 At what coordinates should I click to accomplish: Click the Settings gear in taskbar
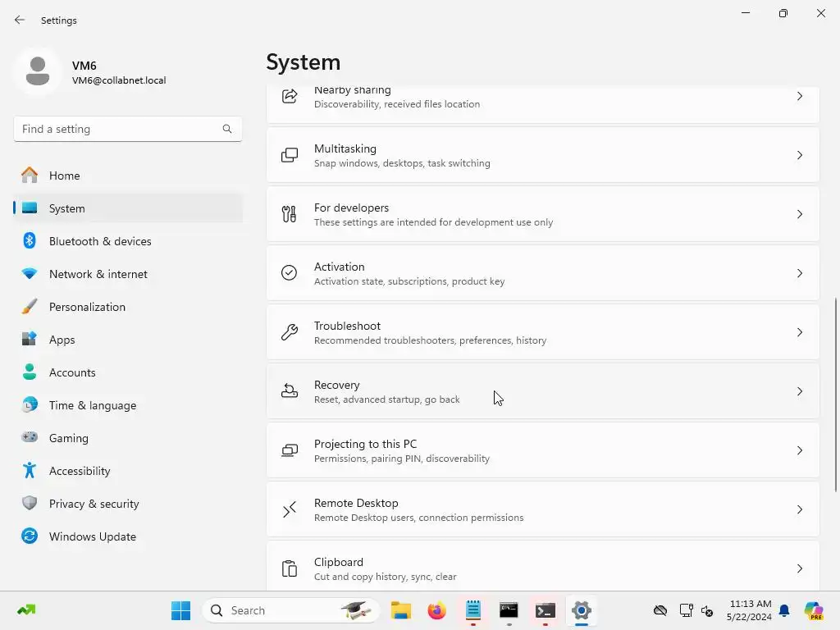pos(582,610)
